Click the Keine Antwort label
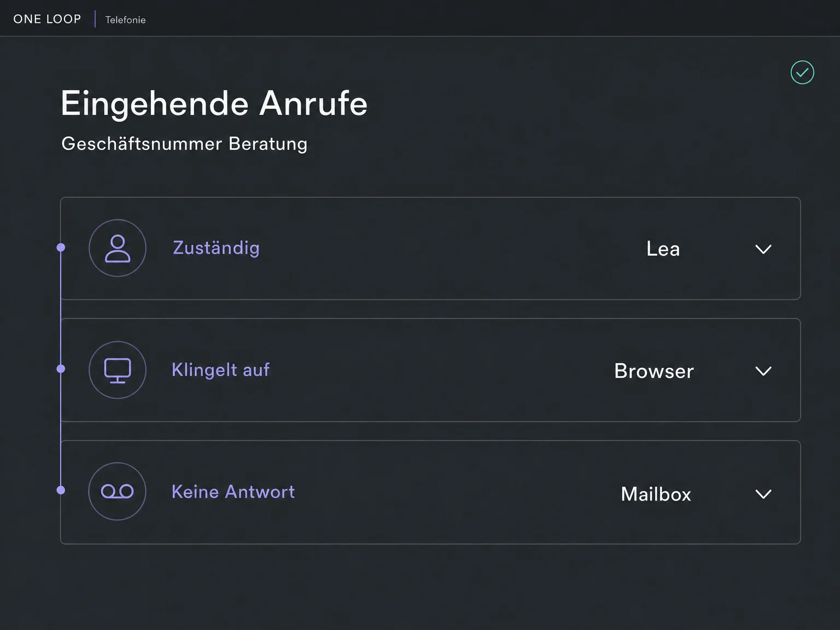The width and height of the screenshot is (840, 630). pos(233,492)
